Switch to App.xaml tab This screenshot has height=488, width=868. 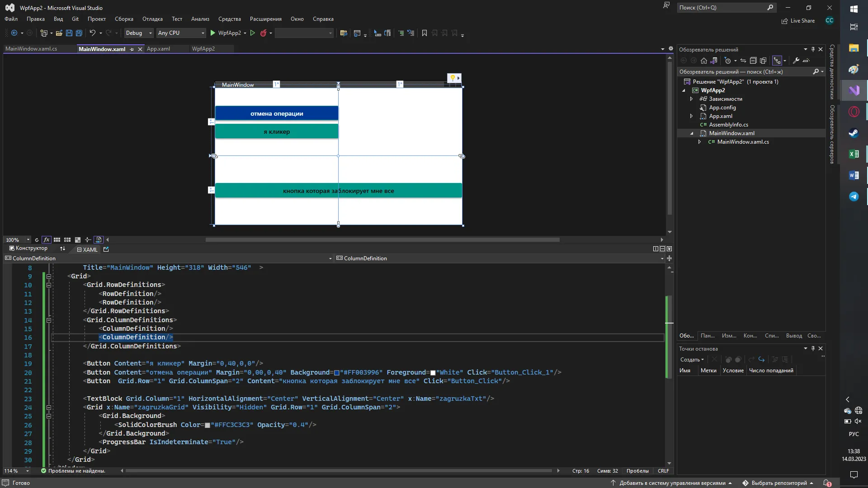click(x=158, y=49)
